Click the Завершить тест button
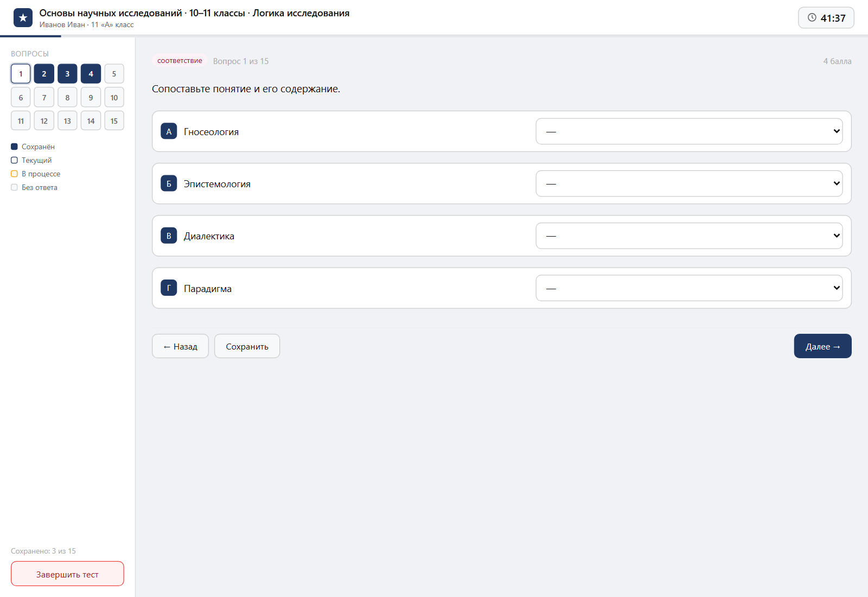Screen dimensions: 868x597 coord(67,574)
